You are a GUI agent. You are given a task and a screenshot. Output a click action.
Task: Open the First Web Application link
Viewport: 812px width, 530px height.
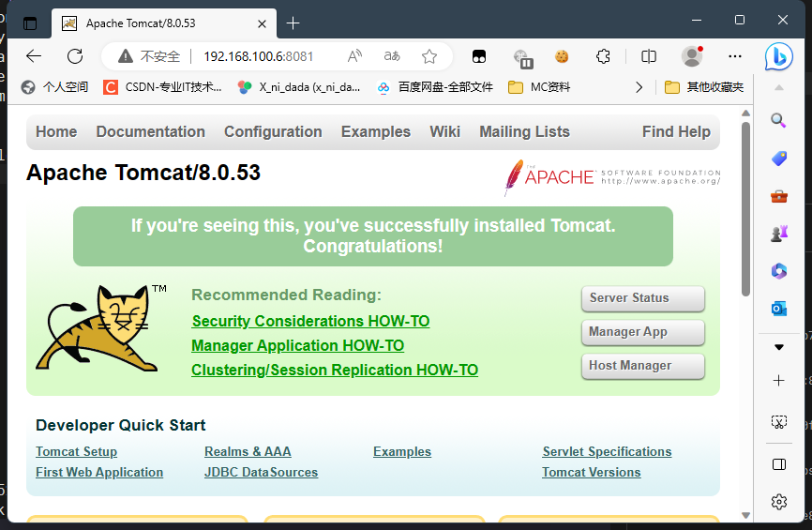point(99,473)
